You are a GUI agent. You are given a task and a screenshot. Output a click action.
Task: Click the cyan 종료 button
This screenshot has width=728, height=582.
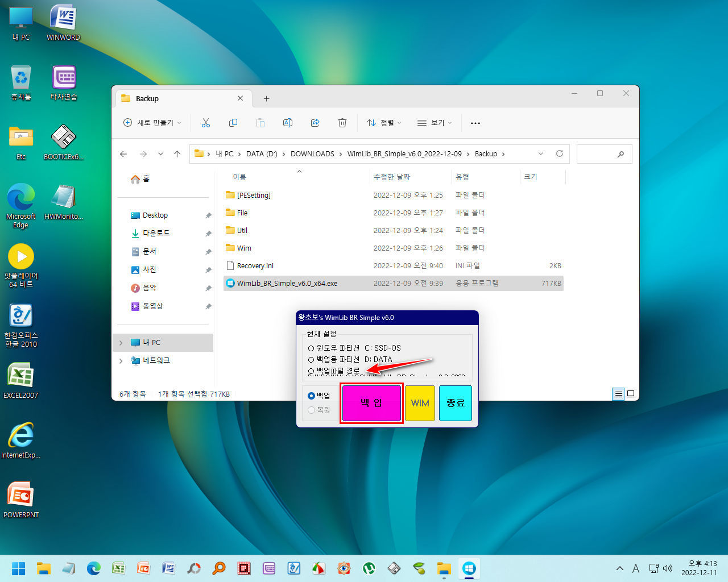(456, 403)
